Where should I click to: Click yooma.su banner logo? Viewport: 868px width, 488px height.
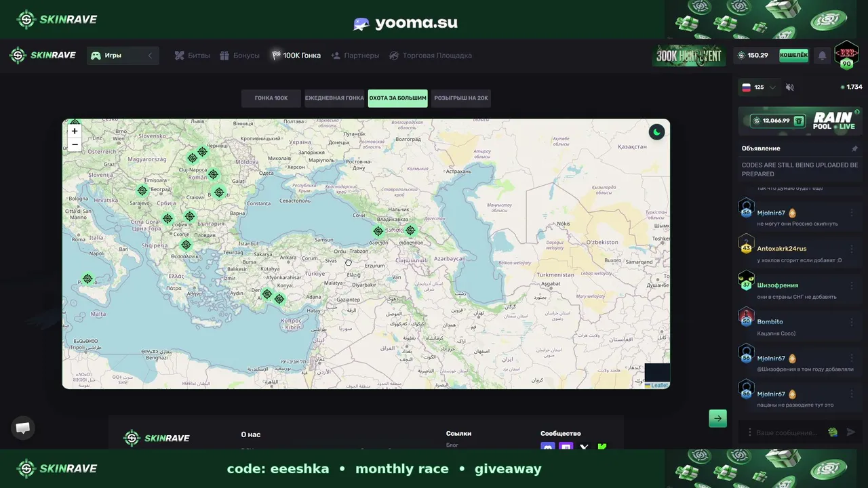406,23
